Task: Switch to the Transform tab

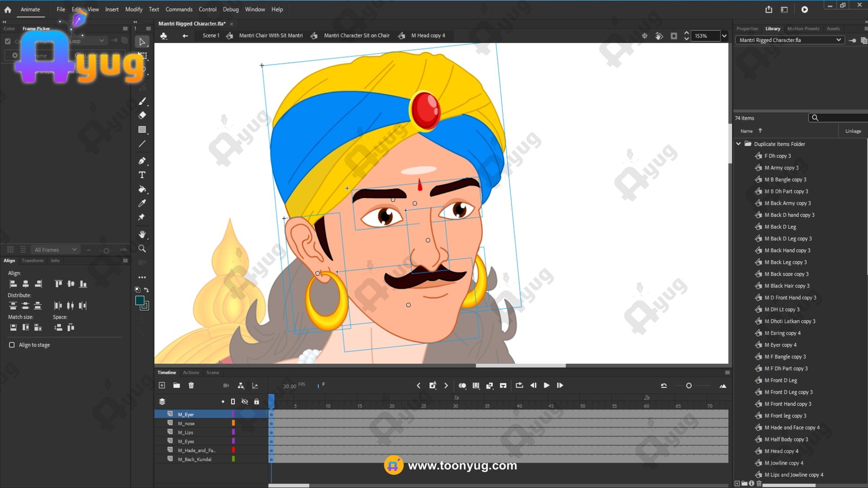Action: coord(33,261)
